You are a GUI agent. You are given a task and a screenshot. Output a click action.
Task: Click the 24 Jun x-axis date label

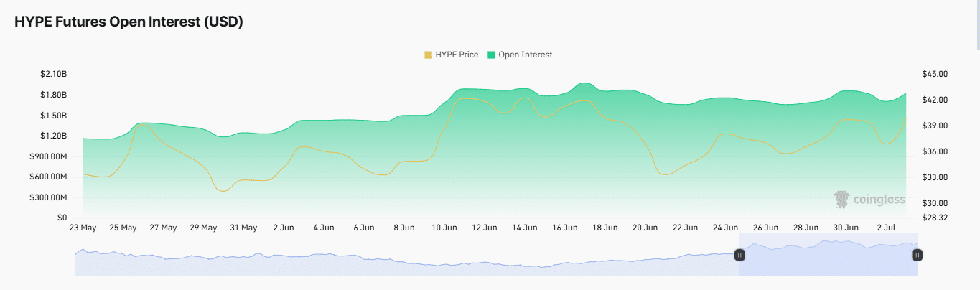click(726, 228)
